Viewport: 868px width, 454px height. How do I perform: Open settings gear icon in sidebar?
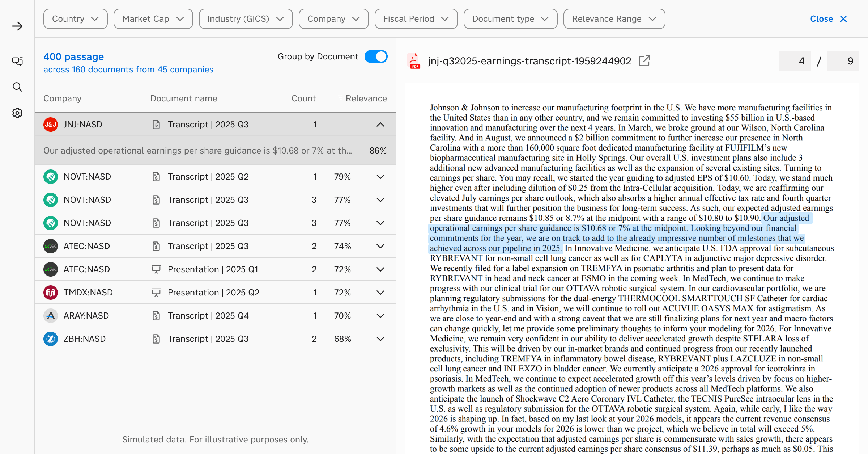point(17,113)
